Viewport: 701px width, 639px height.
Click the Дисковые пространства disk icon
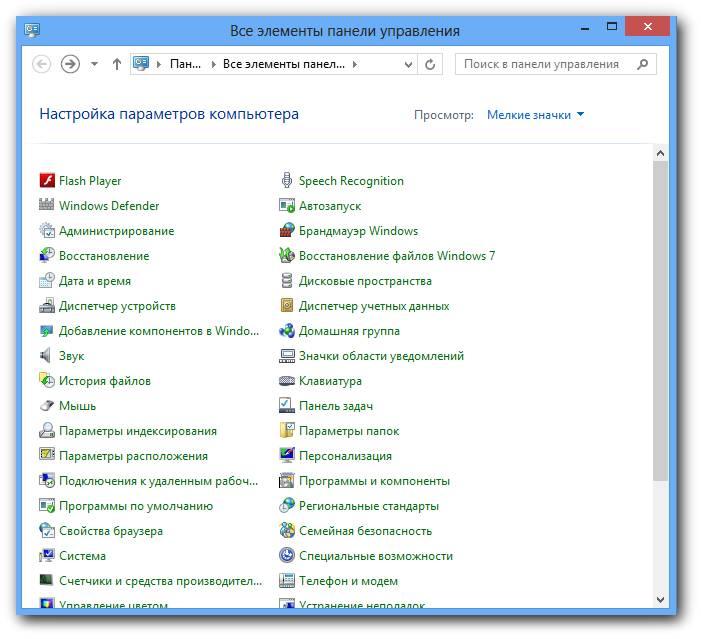coord(287,281)
